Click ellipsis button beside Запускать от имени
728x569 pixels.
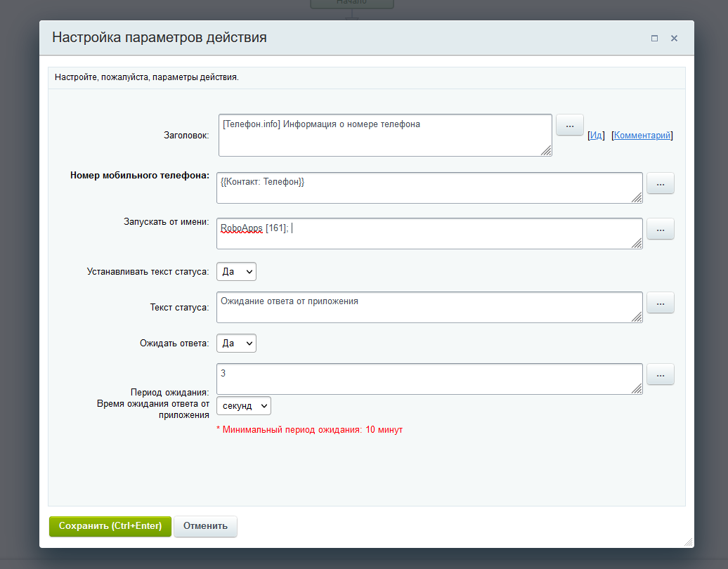[660, 228]
